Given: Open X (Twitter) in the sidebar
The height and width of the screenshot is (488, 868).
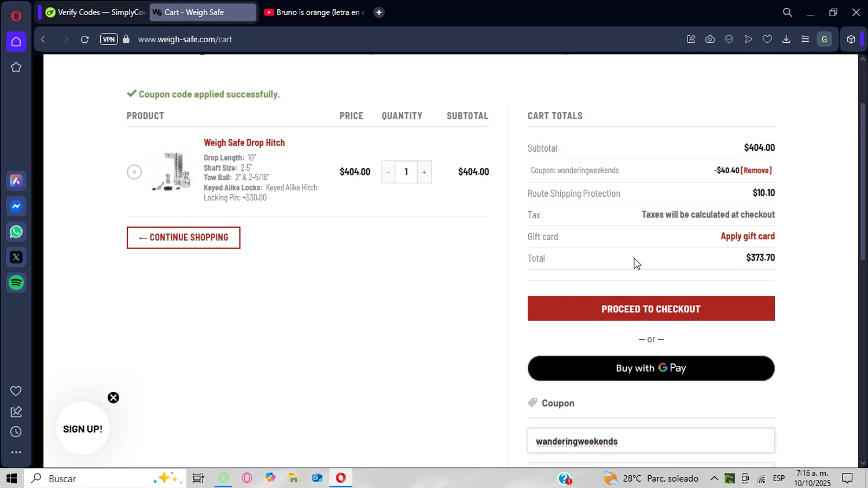Looking at the screenshot, I should [16, 257].
